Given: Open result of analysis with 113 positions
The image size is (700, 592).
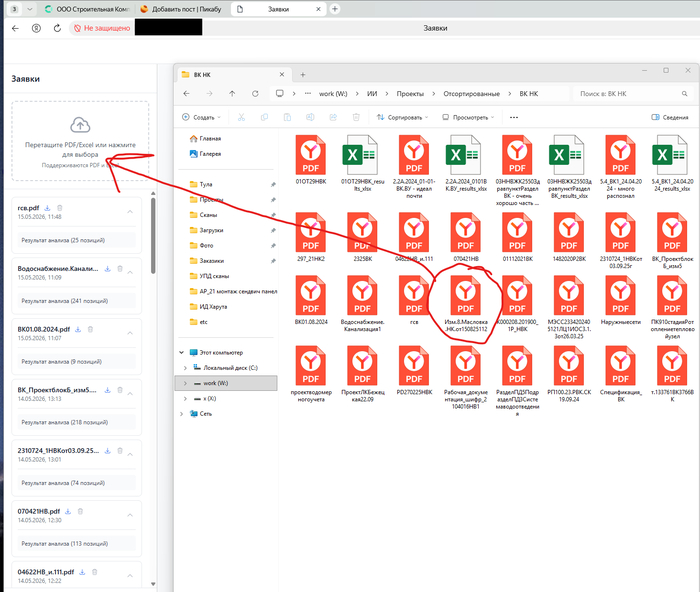Looking at the screenshot, I should 76,544.
